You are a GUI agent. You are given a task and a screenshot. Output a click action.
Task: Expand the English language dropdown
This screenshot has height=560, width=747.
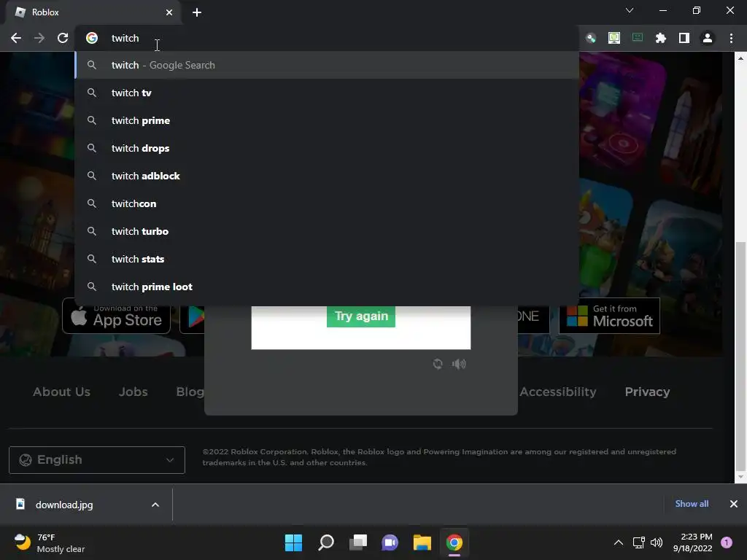tap(97, 460)
